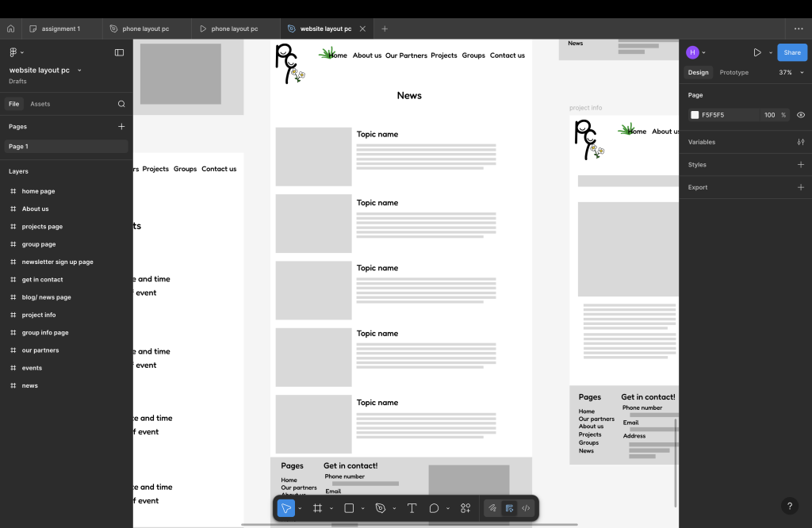Open the Actions tool in the toolbar
Image resolution: width=812 pixels, height=528 pixels.
click(465, 508)
